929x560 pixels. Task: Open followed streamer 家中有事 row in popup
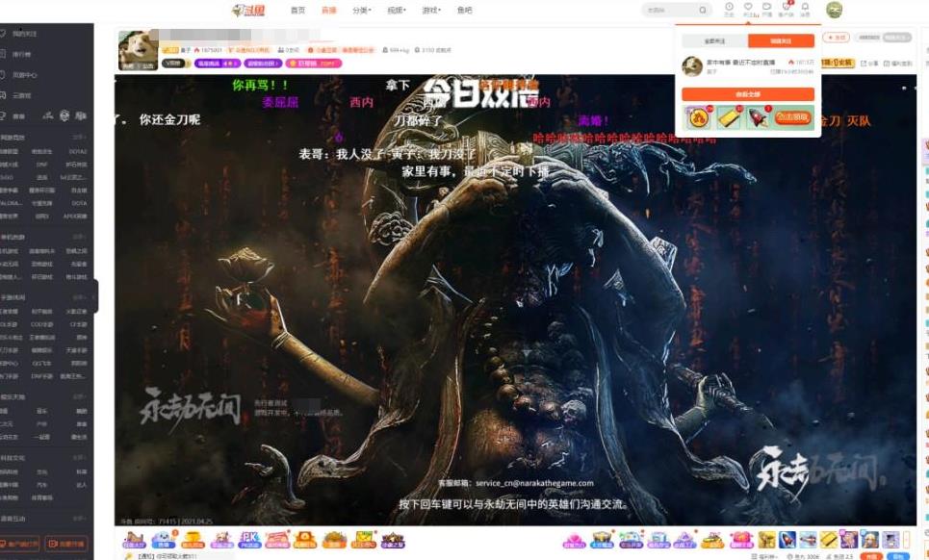click(x=748, y=66)
